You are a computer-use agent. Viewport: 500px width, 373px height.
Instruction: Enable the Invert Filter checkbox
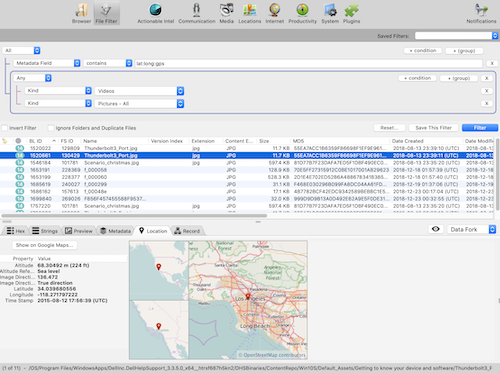[5, 128]
